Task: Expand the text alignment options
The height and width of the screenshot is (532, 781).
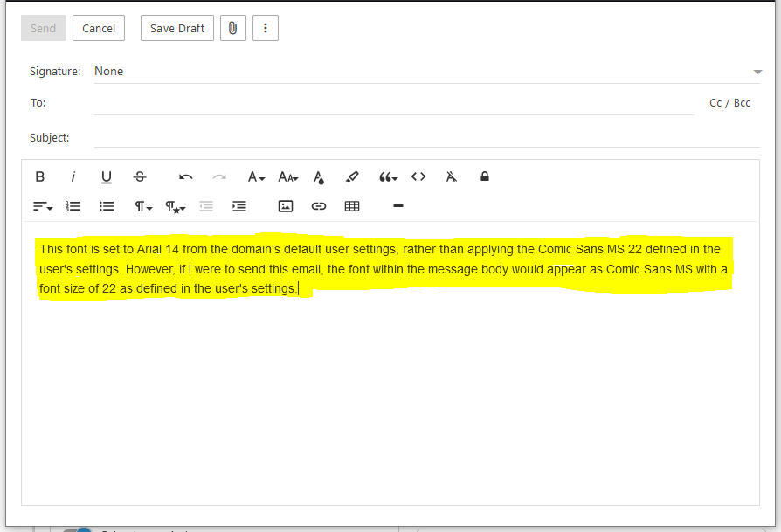Action: [43, 206]
